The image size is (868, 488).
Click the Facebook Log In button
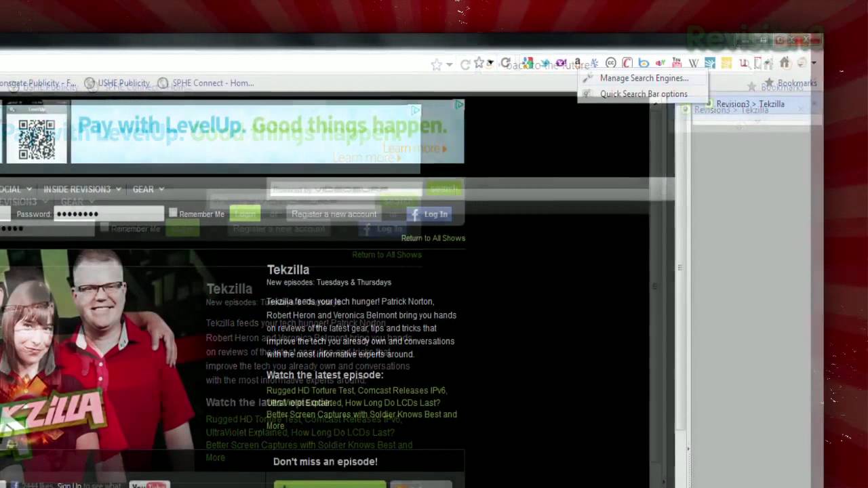pos(429,214)
